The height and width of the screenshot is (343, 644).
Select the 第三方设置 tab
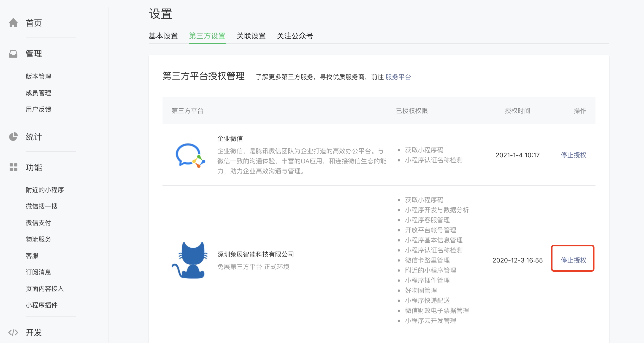coord(207,36)
